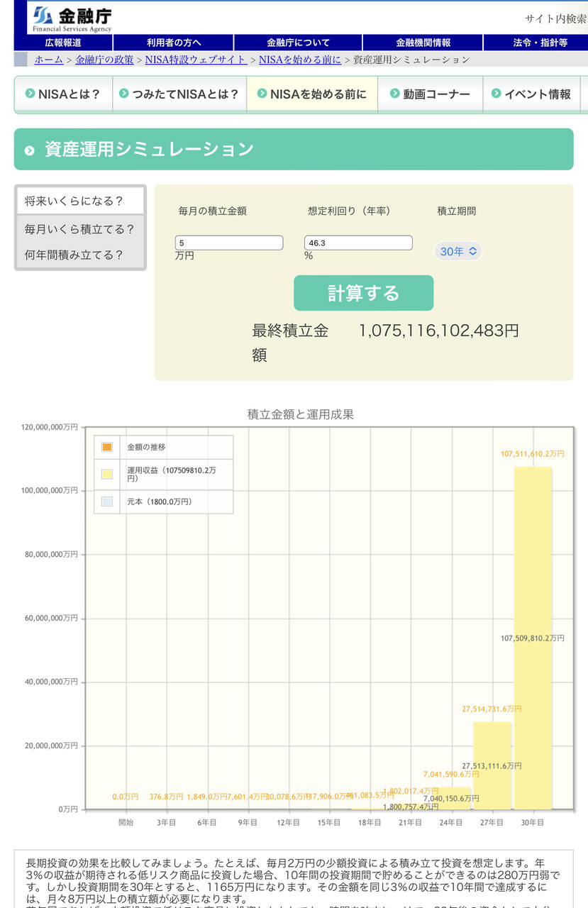Click the 27年目 bar in the chart

click(492, 765)
